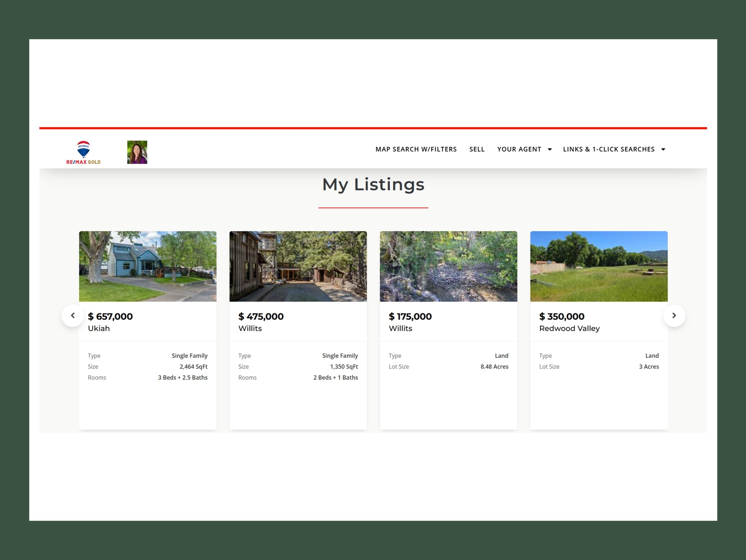Click the 8.48 Acres lot size
The image size is (746, 560).
coord(494,367)
